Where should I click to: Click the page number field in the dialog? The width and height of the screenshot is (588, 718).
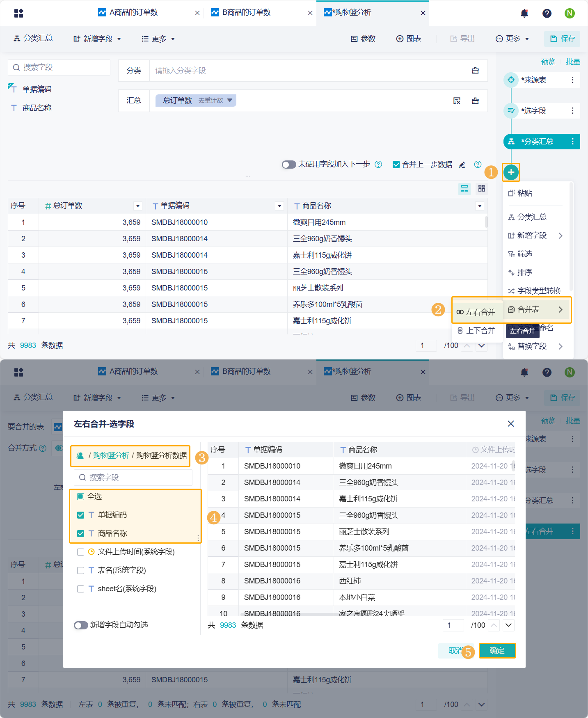[453, 625]
